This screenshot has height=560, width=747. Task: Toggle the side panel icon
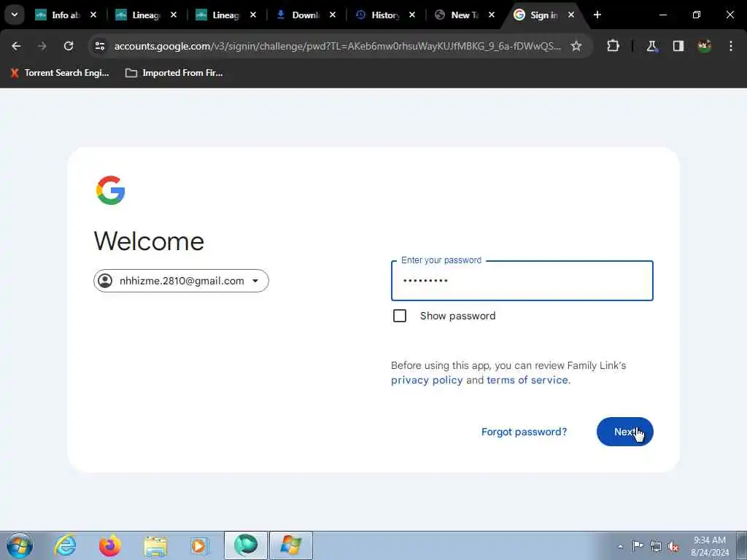tap(678, 46)
